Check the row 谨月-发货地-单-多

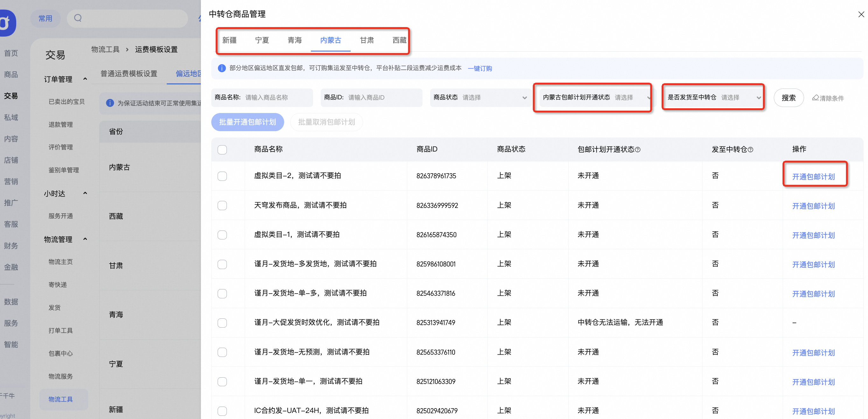pos(222,293)
